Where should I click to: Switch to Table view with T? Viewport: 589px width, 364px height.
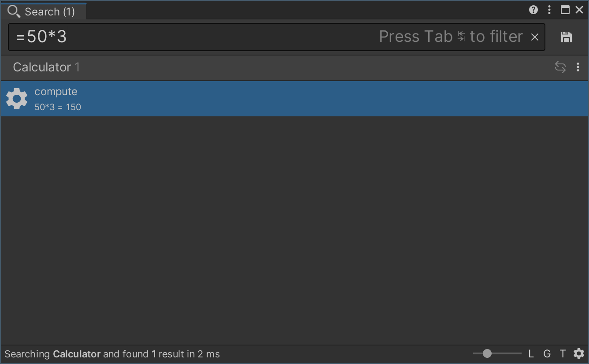563,353
